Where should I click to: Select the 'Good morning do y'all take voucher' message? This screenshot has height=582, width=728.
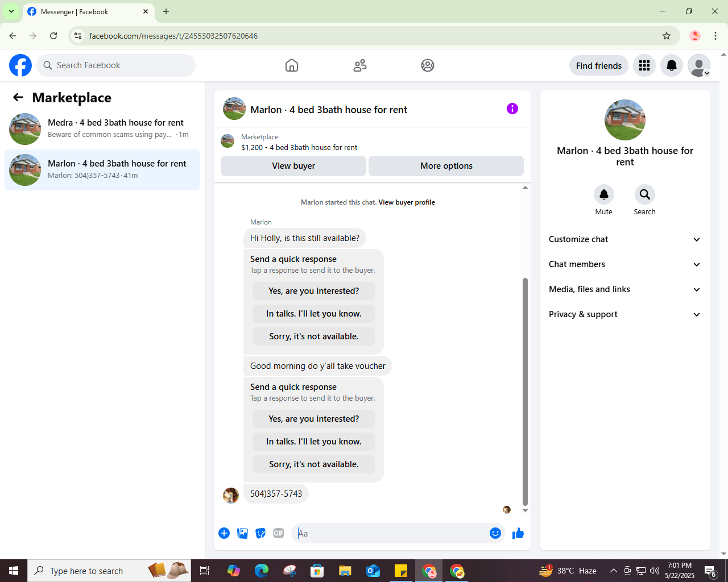click(318, 366)
